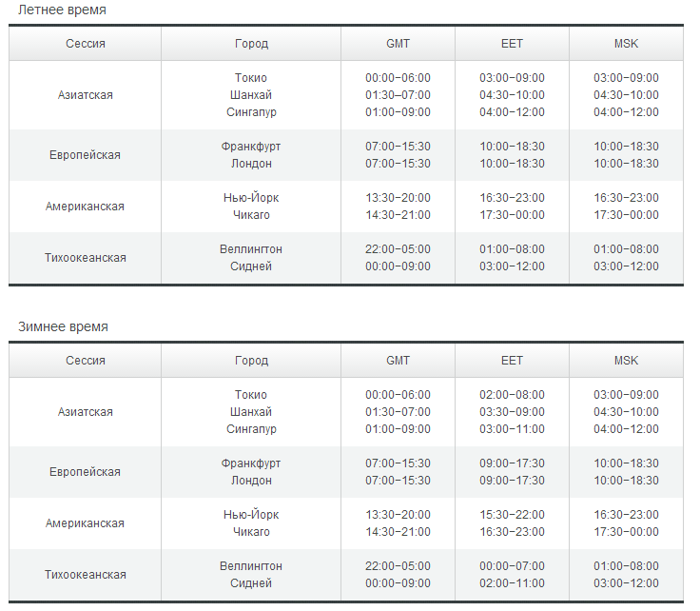Select the EET header in summer table
The width and height of the screenshot is (700, 611).
coord(512,44)
